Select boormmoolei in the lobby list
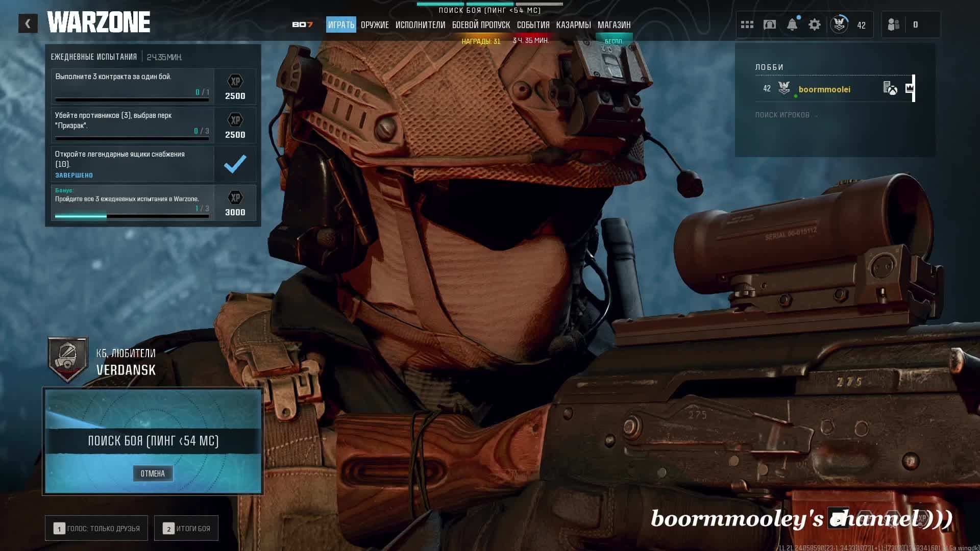The image size is (980, 551). coord(824,89)
